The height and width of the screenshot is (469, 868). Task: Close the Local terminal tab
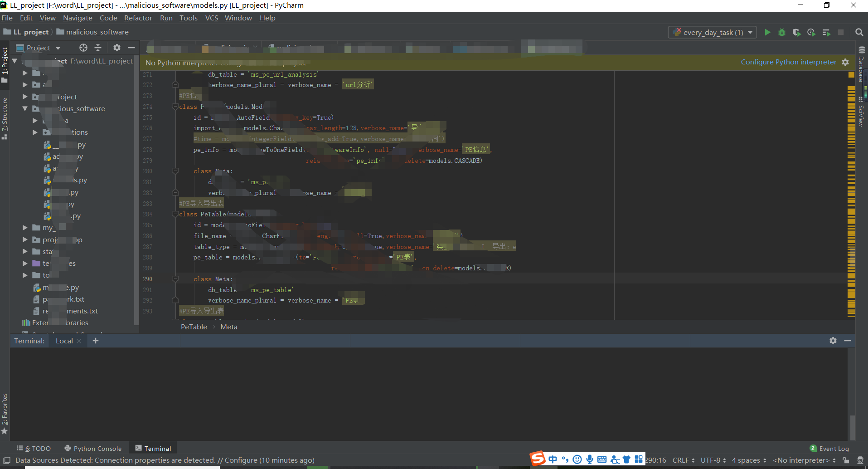[79, 341]
